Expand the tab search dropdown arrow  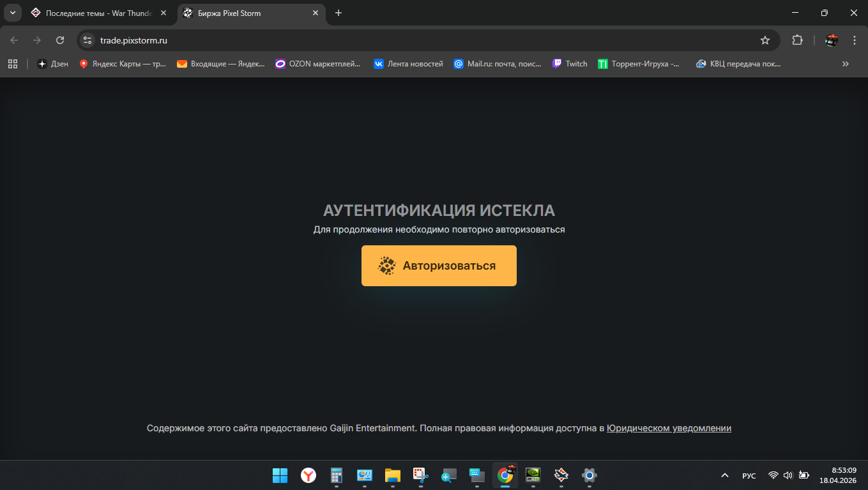[x=12, y=13]
